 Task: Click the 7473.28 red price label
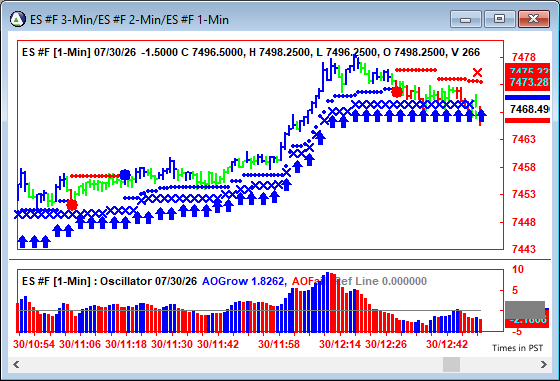click(x=528, y=82)
